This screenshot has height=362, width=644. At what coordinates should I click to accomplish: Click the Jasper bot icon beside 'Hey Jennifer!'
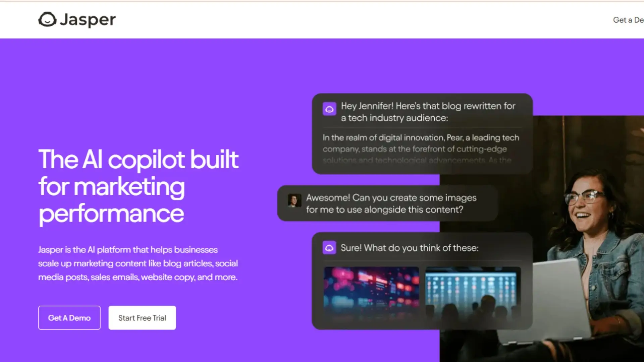click(x=329, y=109)
